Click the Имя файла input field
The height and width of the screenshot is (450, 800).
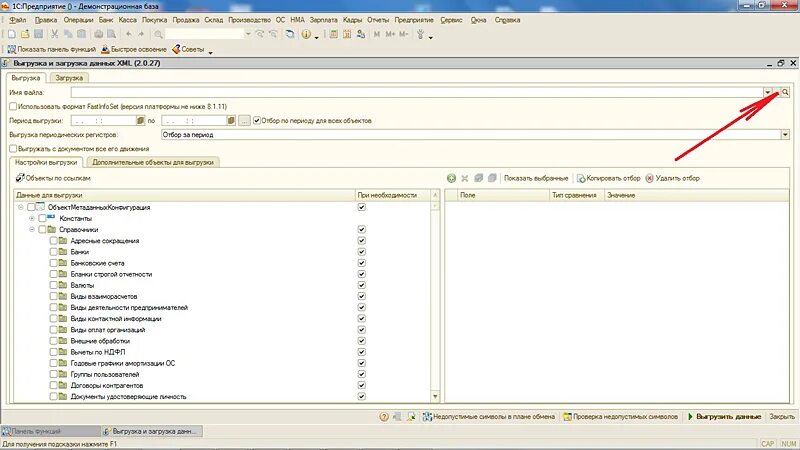point(416,92)
